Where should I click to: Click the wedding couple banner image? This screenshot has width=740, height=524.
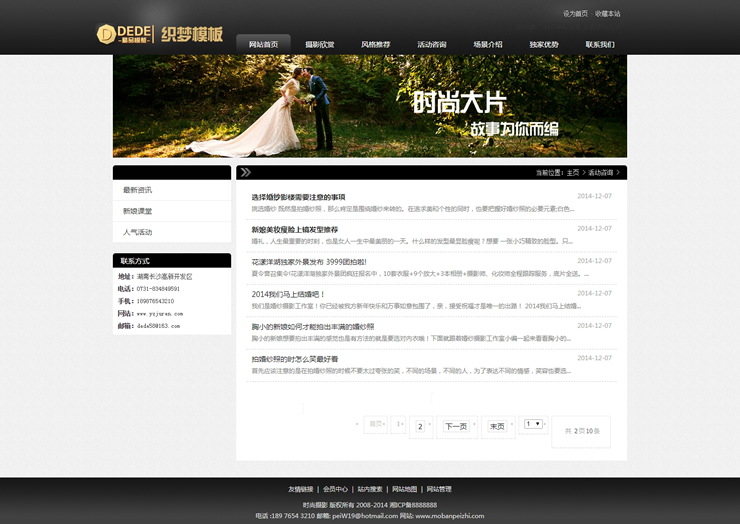(x=370, y=105)
